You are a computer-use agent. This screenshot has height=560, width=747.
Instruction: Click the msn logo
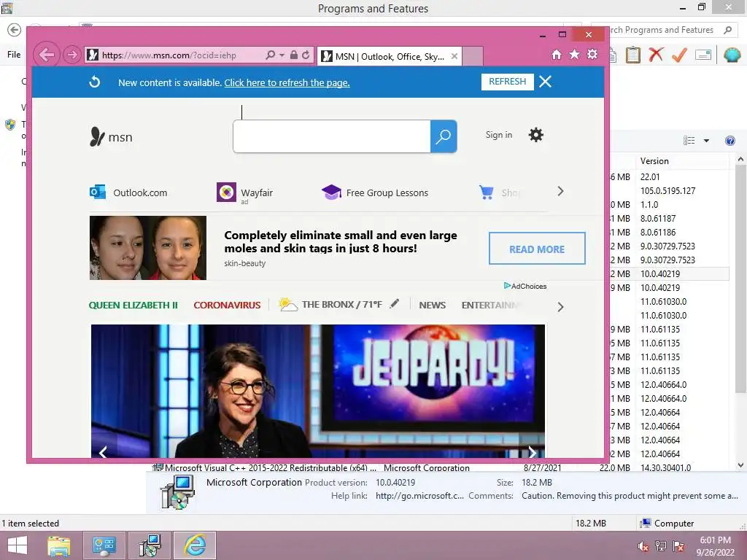tap(111, 136)
